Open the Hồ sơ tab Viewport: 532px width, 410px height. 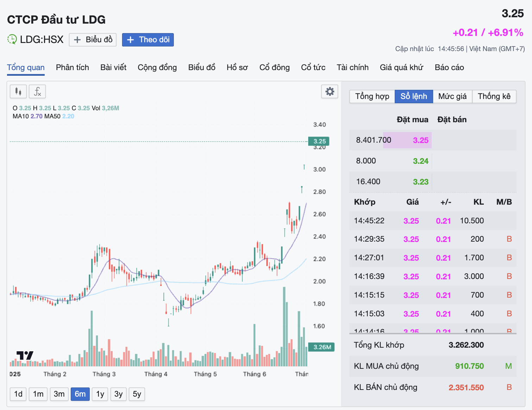coord(237,67)
